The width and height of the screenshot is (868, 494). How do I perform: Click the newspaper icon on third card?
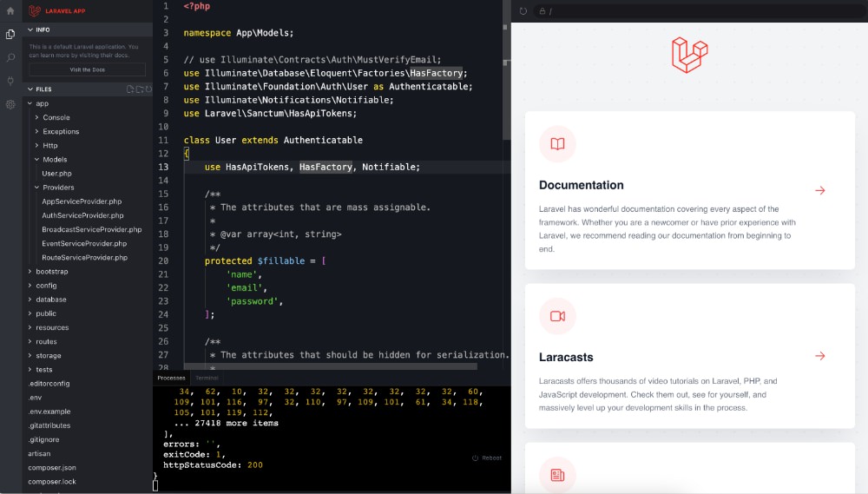point(557,475)
